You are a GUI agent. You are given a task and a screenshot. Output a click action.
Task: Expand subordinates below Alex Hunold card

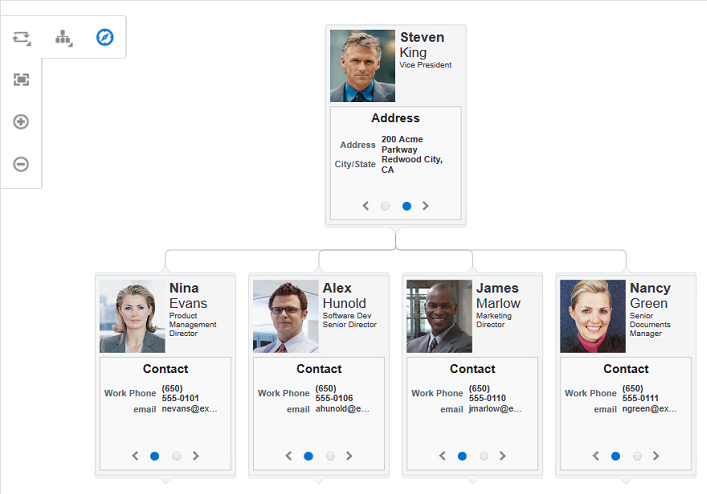pyautogui.click(x=319, y=480)
